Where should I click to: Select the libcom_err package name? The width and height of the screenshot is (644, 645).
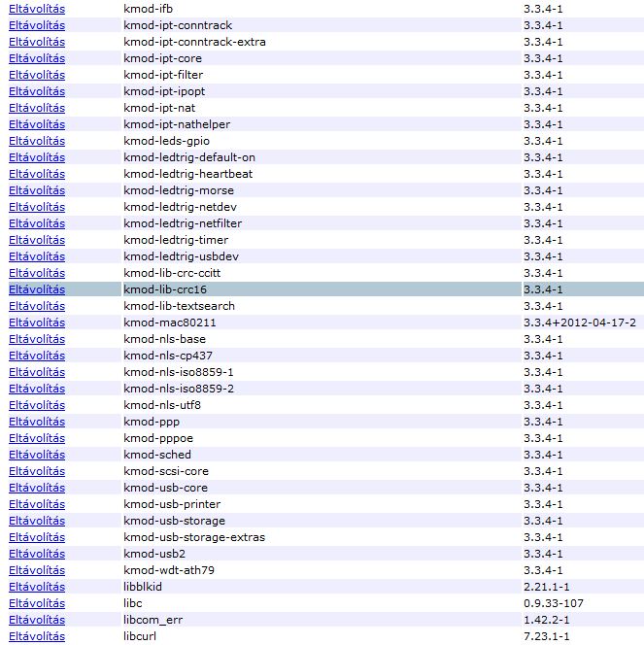point(153,620)
